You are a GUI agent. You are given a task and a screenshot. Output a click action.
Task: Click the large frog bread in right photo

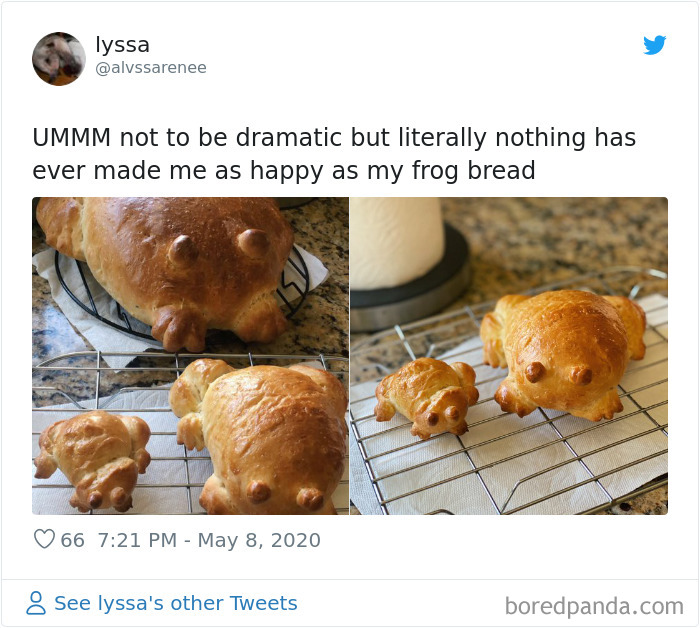coord(563,355)
